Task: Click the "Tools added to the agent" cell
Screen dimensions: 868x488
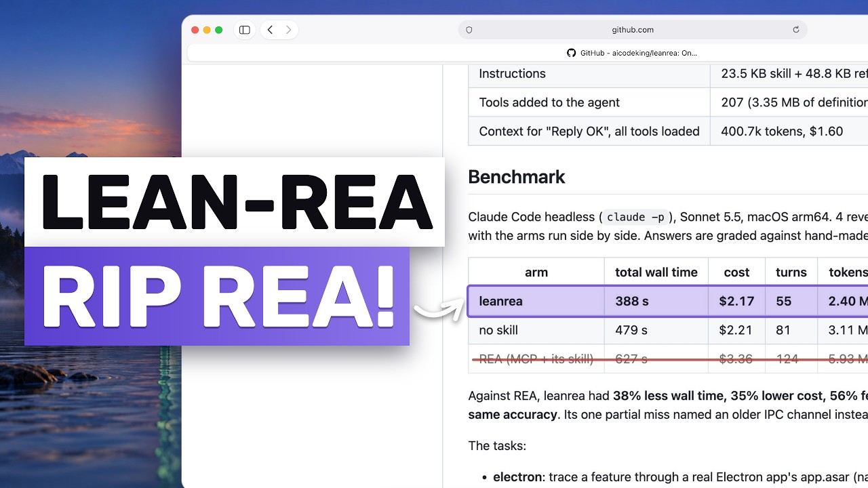Action: pyautogui.click(x=589, y=102)
